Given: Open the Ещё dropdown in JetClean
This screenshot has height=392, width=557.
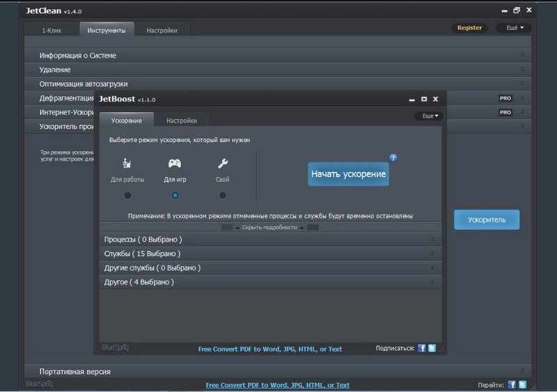Looking at the screenshot, I should tap(514, 28).
